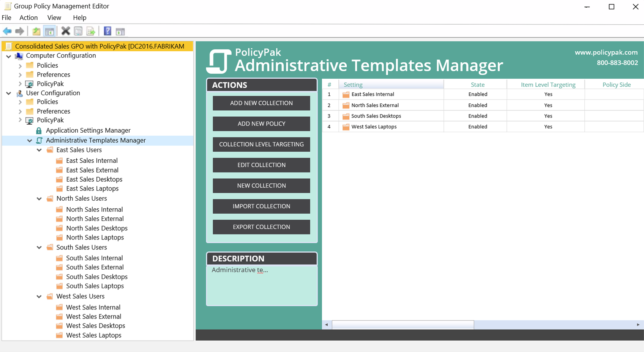Click folder icon of West Sales Laptops list row

click(346, 127)
